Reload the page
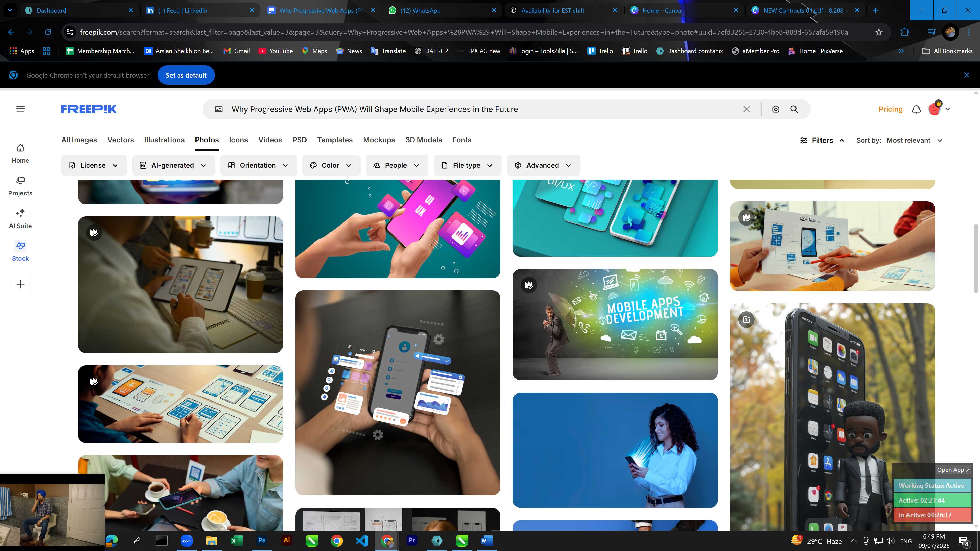The image size is (980, 551). coord(48,32)
